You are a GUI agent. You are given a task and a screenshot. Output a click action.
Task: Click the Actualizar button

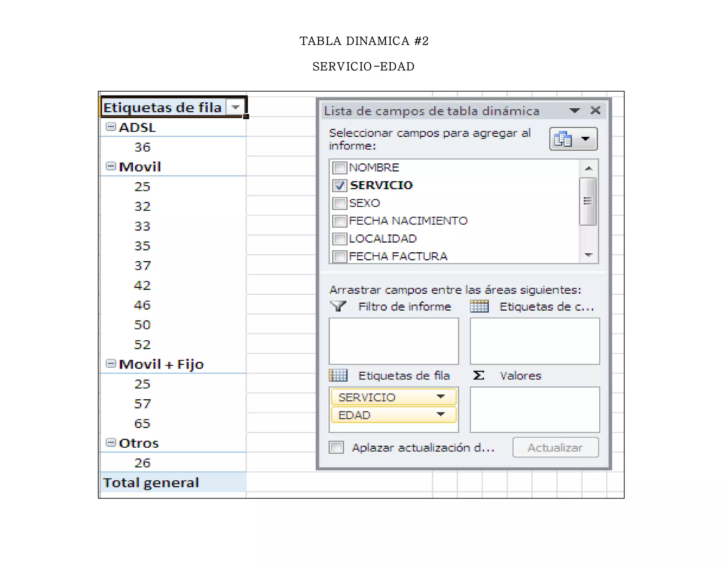tap(556, 447)
